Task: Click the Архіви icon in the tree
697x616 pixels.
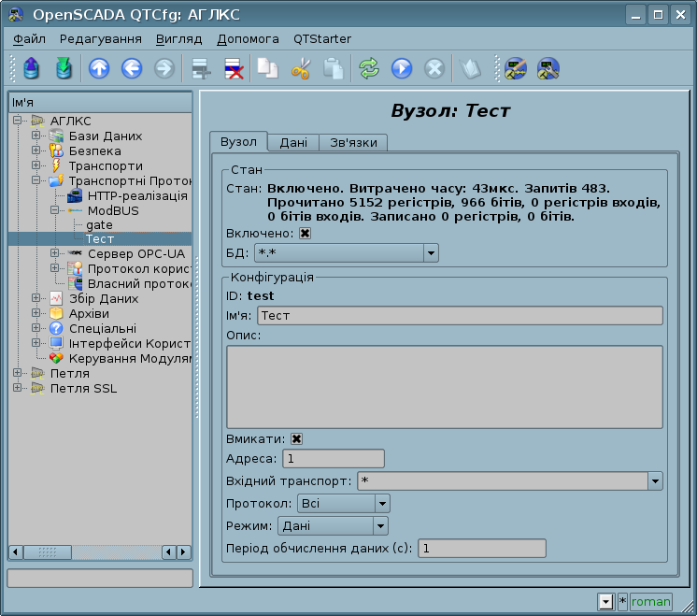Action: coord(56,313)
